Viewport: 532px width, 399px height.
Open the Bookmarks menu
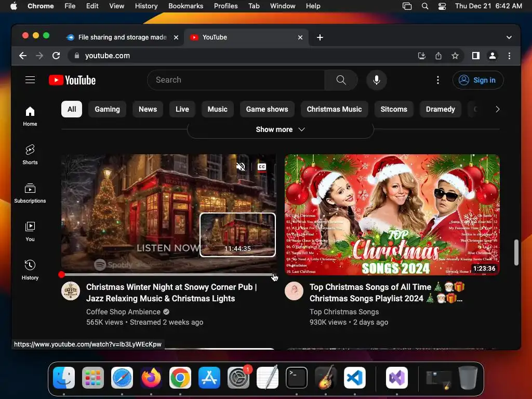pos(185,6)
